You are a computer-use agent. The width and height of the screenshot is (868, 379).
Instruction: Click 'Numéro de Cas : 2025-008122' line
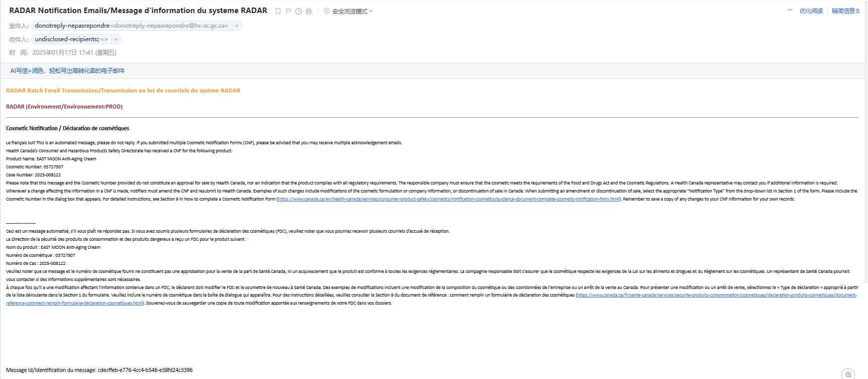36,263
